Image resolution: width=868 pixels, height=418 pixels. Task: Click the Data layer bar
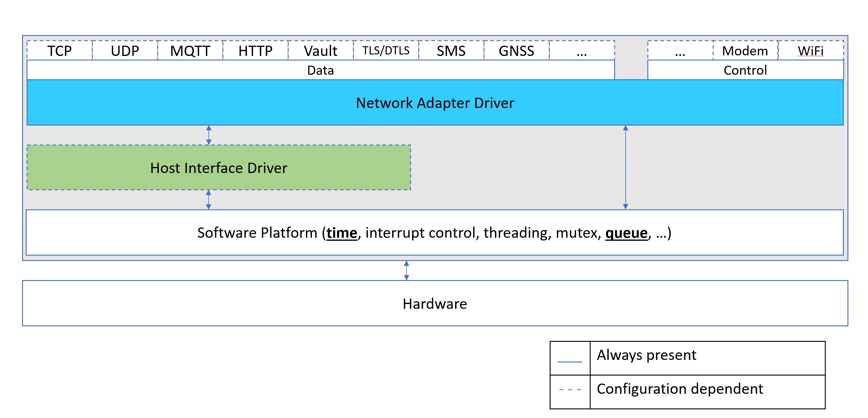click(320, 70)
